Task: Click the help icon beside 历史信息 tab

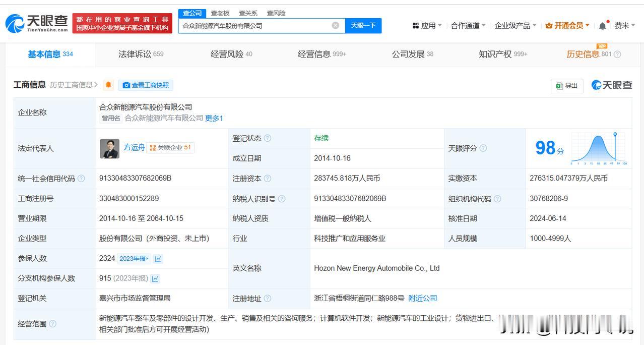Action: coord(617,54)
